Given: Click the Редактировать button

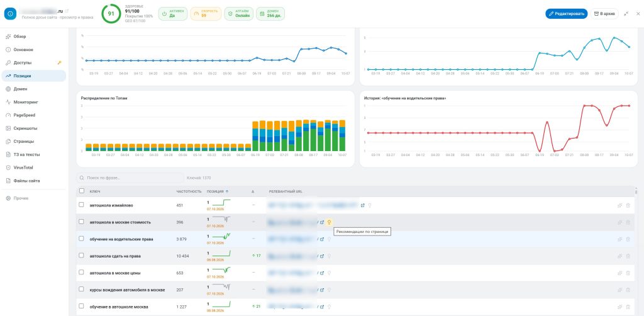Looking at the screenshot, I should tap(567, 14).
